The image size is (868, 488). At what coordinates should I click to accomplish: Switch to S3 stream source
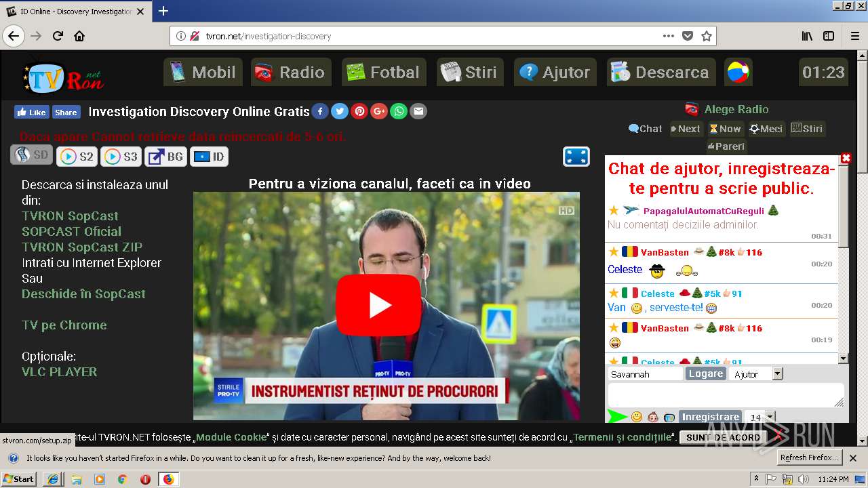point(121,157)
